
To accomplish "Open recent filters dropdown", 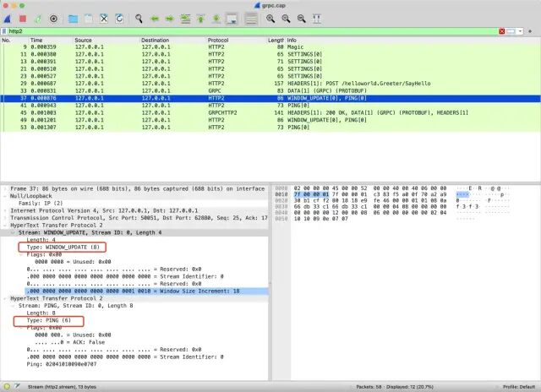I will (520, 31).
